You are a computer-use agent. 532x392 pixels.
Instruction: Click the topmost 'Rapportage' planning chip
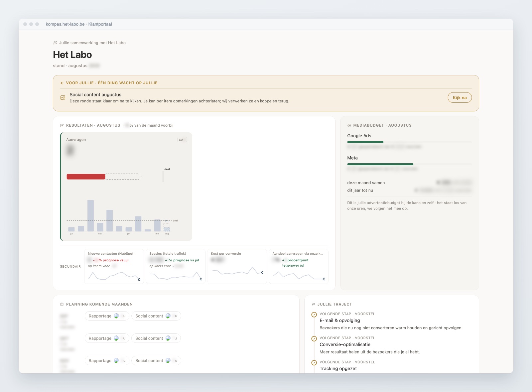click(x=107, y=316)
